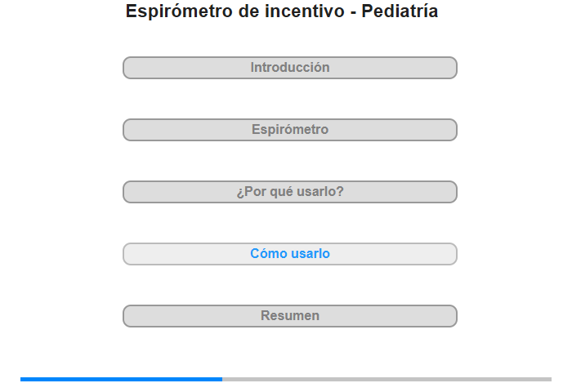Jump to where blue progress meets gray
This screenshot has width=572, height=392.
pyautogui.click(x=222, y=379)
